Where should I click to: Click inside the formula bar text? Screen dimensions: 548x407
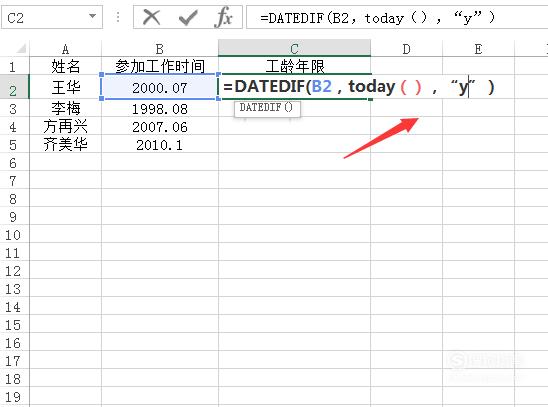point(377,17)
